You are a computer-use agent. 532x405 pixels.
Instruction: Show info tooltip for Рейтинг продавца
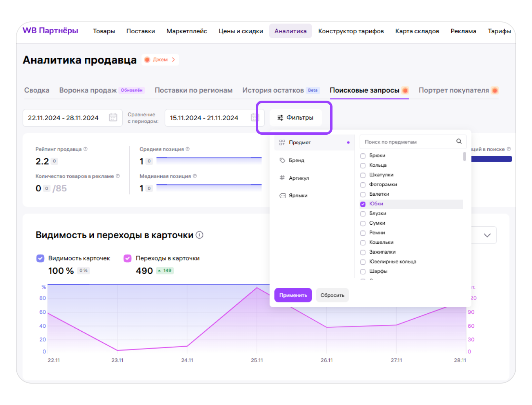point(85,149)
